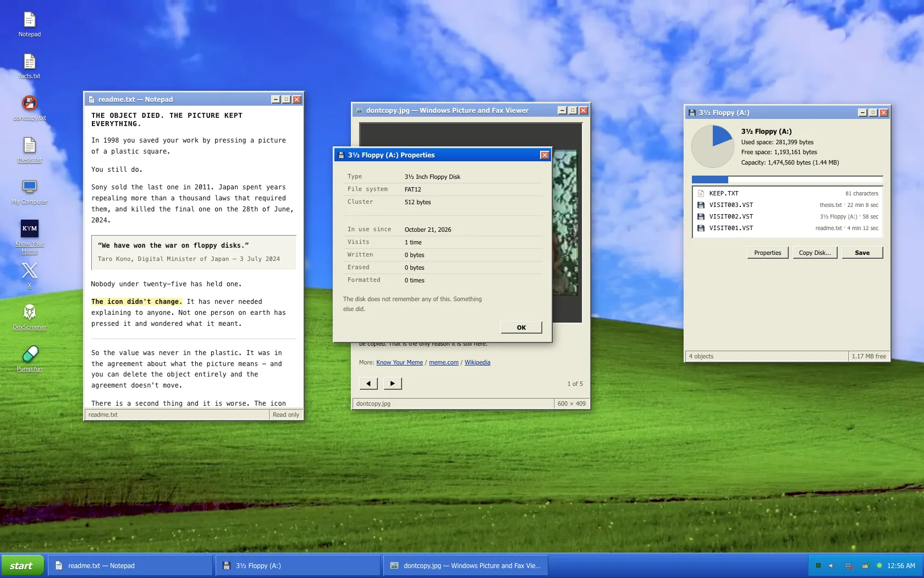The height and width of the screenshot is (578, 924).
Task: Click the Taro Kono quote in Notepad
Action: (194, 252)
